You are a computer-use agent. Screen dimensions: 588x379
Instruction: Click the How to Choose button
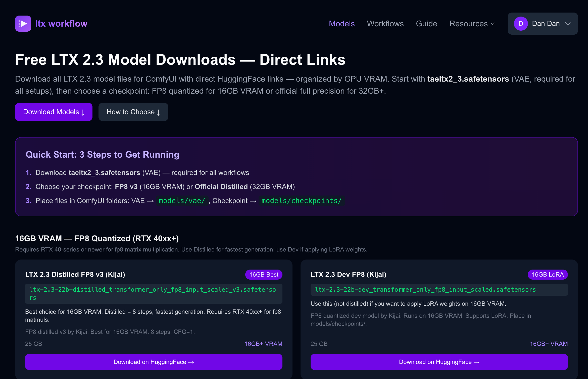coord(133,112)
